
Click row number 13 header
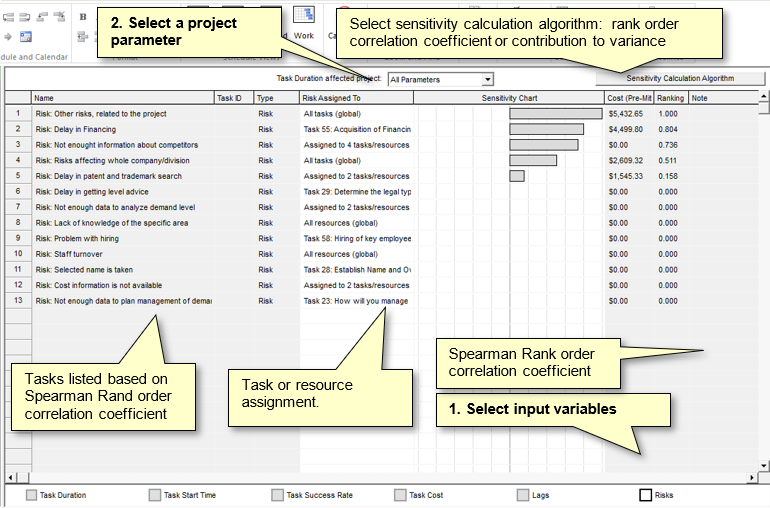[18, 300]
